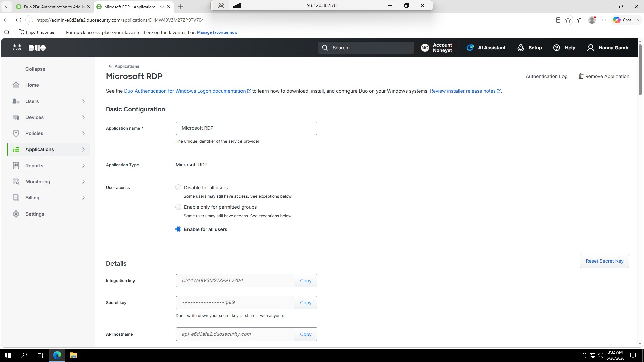Screen dimensions: 644x362
Task: Select Enable only for permitted groups
Action: point(178,207)
